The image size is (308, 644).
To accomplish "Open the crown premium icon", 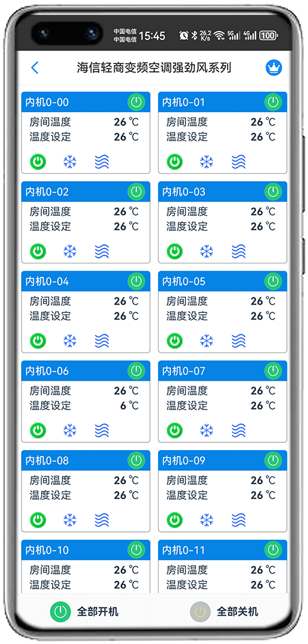I will pos(273,68).
